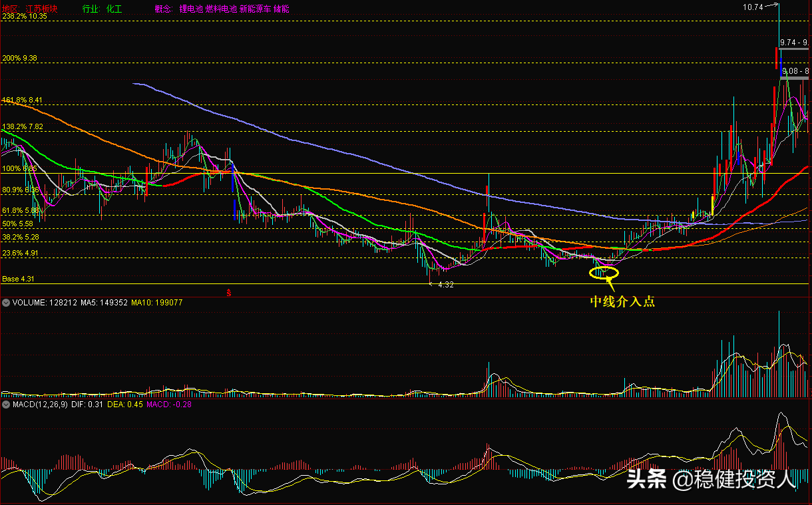
Task: Open the MACD indicator dropdown arrow
Action: (x=7, y=404)
